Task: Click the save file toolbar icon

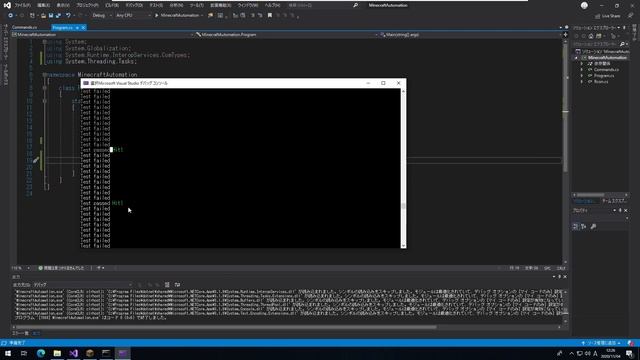Action: (51, 16)
